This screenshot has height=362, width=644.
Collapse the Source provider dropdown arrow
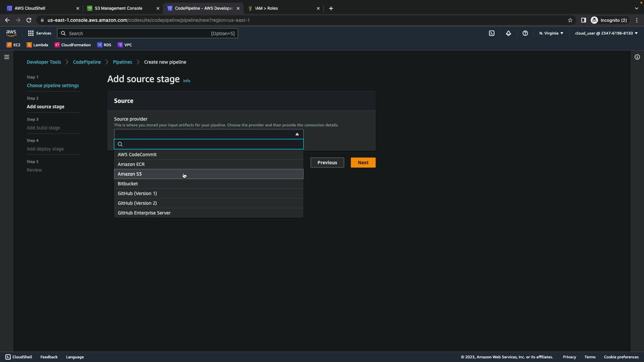click(x=297, y=134)
